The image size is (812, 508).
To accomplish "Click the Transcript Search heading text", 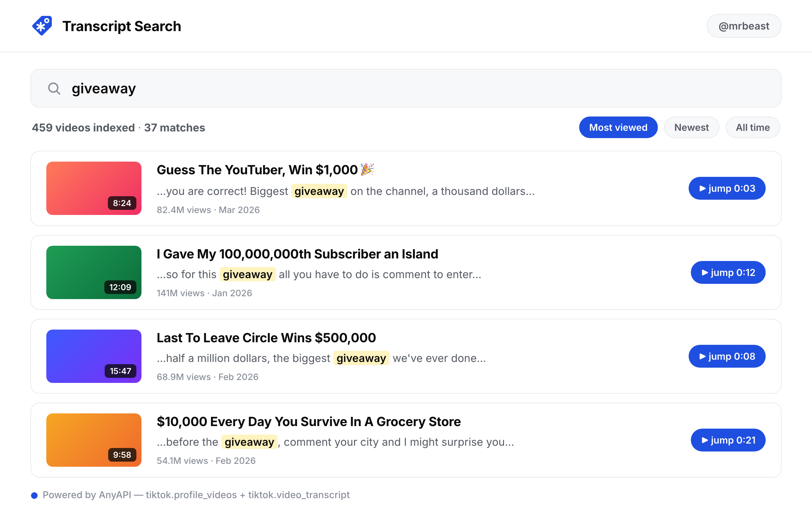I will tap(121, 26).
